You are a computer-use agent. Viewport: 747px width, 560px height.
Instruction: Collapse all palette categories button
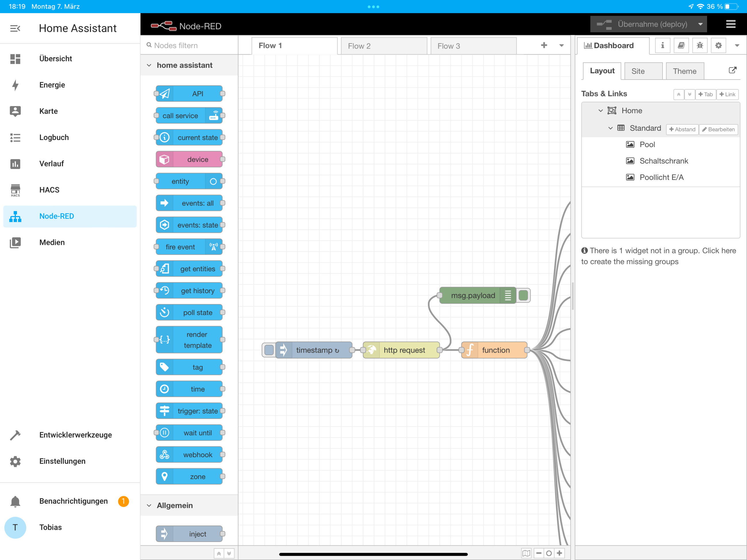click(219, 554)
